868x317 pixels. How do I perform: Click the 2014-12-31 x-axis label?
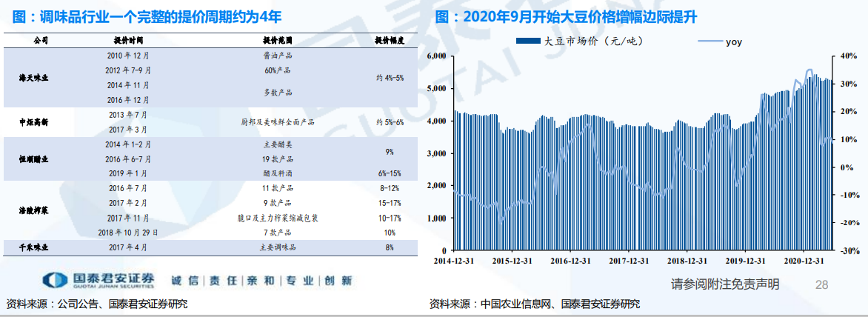click(x=453, y=261)
